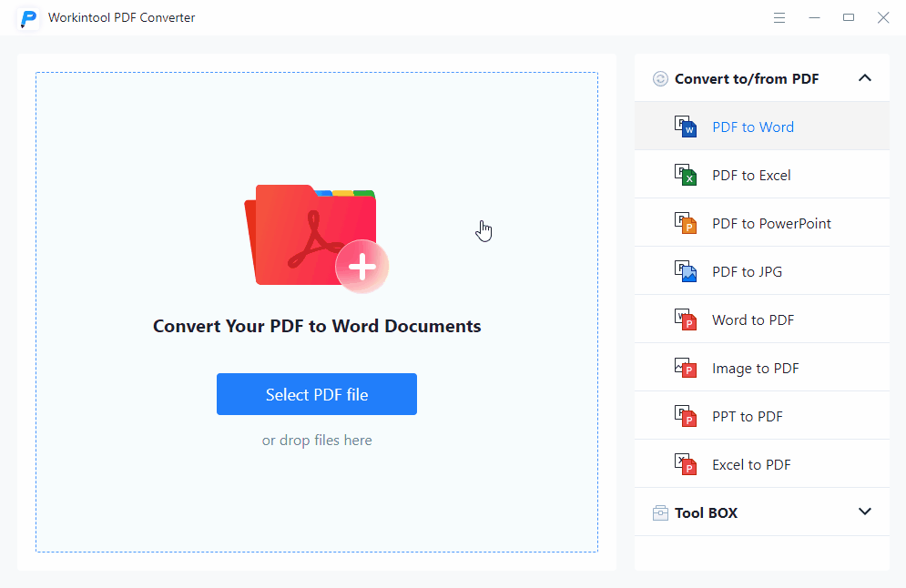This screenshot has width=906, height=588.
Task: Close the Workintool PDF Converter window
Action: pyautogui.click(x=883, y=18)
